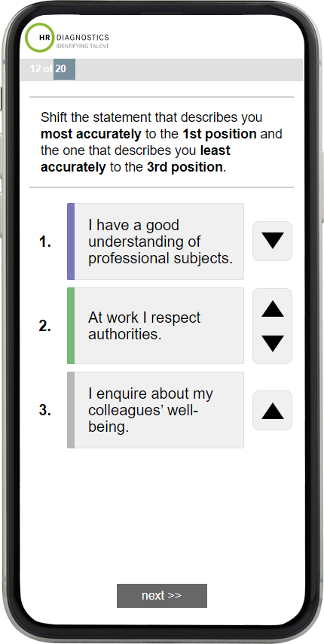Click the green color strip on statement two
The image size is (324, 644).
pos(71,326)
